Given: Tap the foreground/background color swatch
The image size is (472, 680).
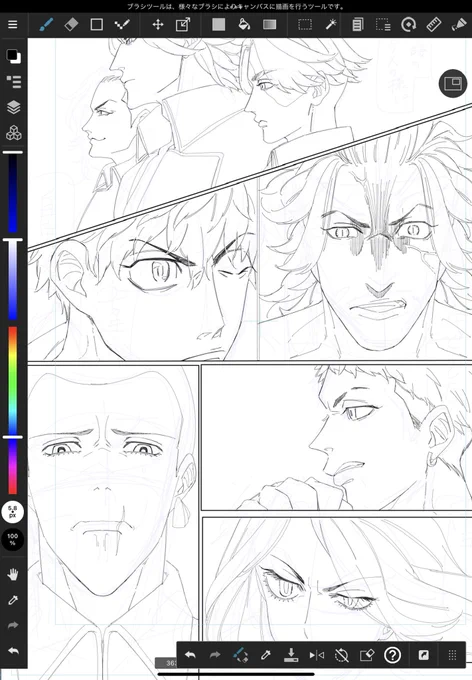Looking at the screenshot, I should coord(13,56).
